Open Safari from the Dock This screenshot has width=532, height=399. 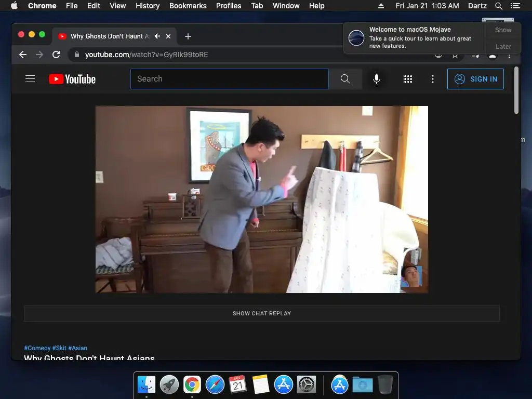(215, 385)
